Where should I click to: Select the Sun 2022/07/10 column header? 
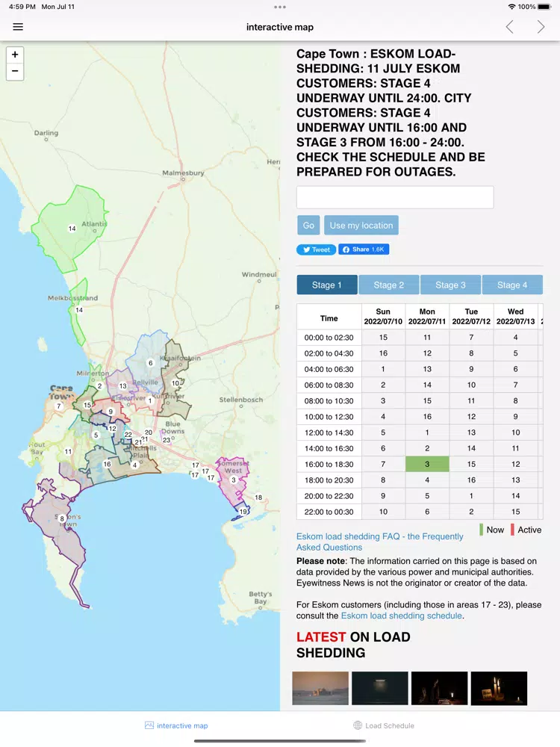pyautogui.click(x=383, y=316)
